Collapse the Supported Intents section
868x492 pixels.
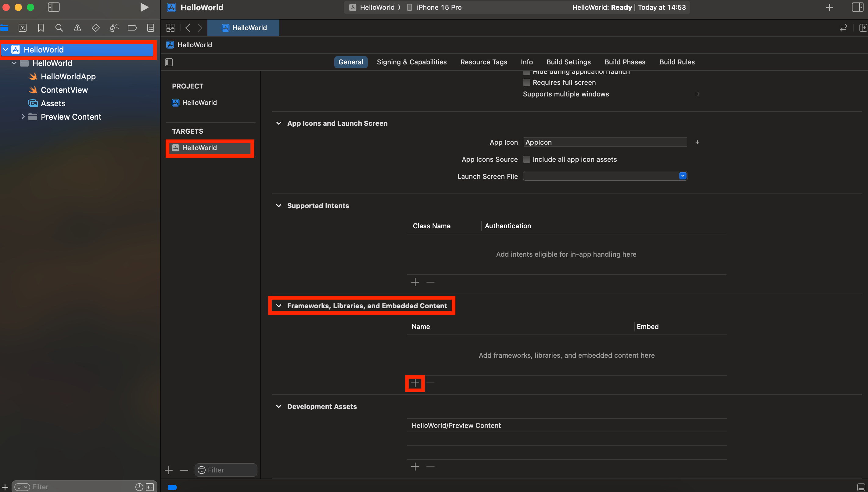tap(279, 206)
